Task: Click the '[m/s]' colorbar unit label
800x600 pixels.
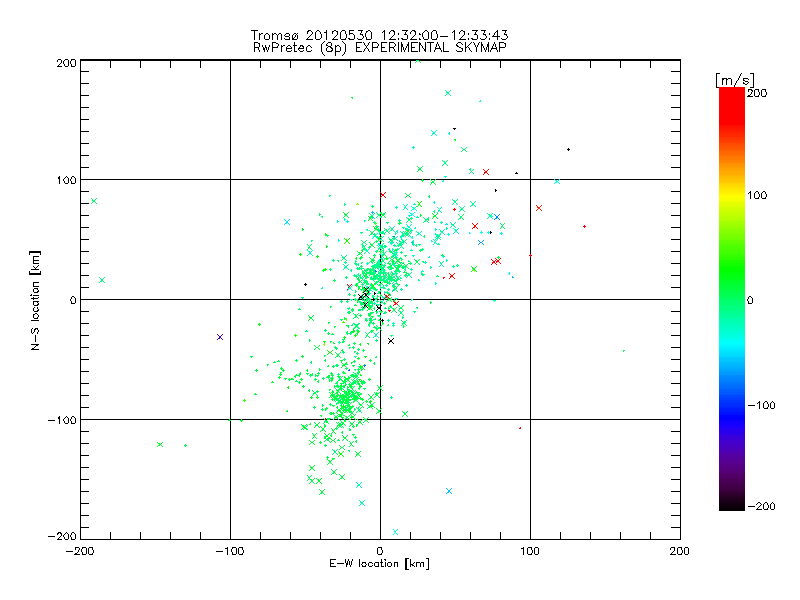Action: [735, 80]
